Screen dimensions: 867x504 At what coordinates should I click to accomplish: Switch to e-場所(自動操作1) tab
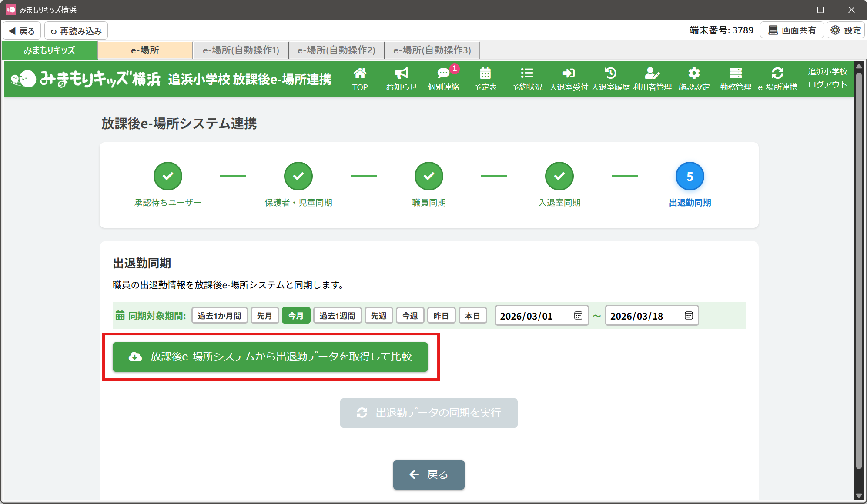241,50
